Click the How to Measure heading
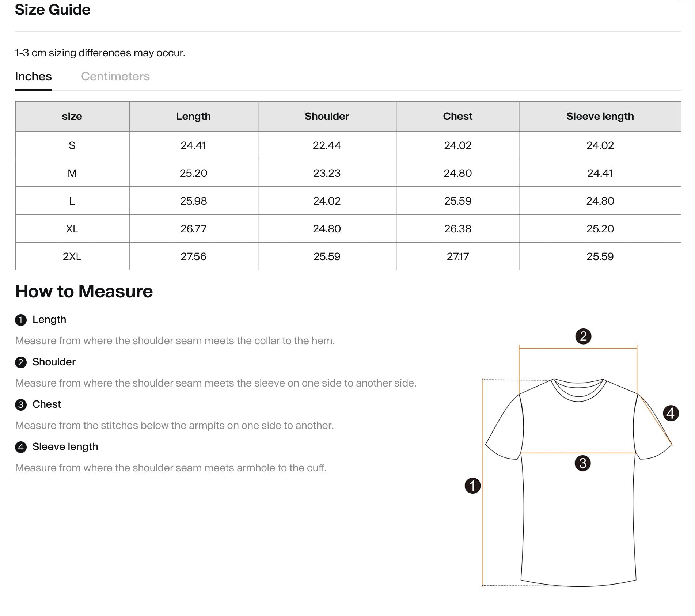Screen dimensions: 695x616 [x=84, y=291]
